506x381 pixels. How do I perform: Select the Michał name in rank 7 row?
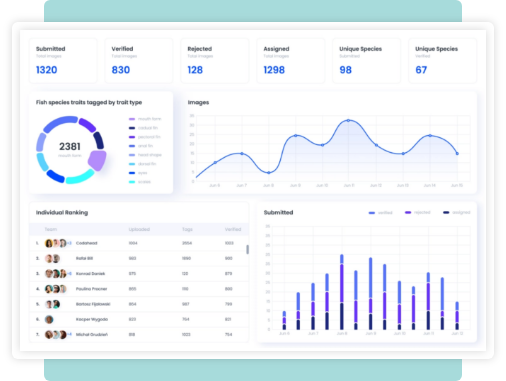(x=92, y=334)
